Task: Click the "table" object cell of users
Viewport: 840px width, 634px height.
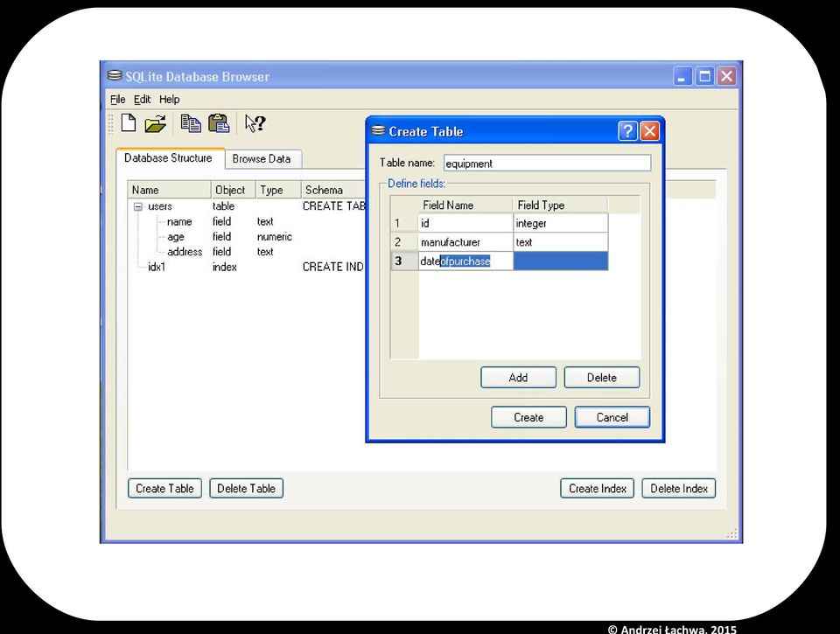Action: [223, 206]
